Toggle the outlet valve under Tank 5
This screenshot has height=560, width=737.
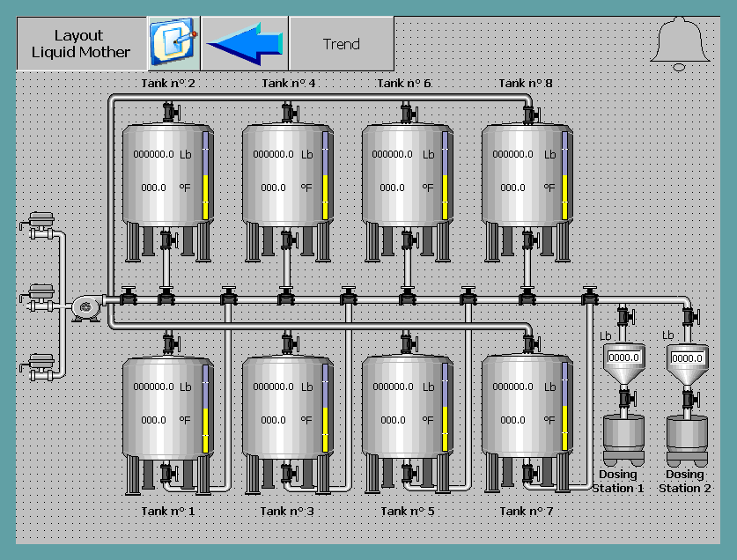pos(409,473)
